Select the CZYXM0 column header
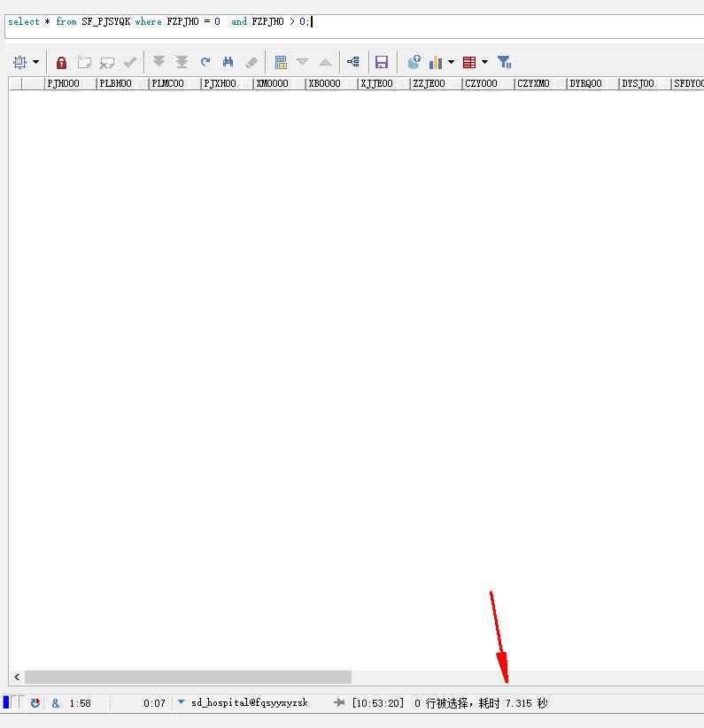 (540, 83)
